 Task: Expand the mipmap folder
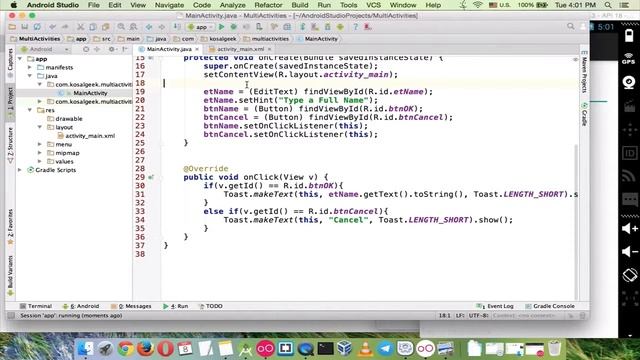40,153
